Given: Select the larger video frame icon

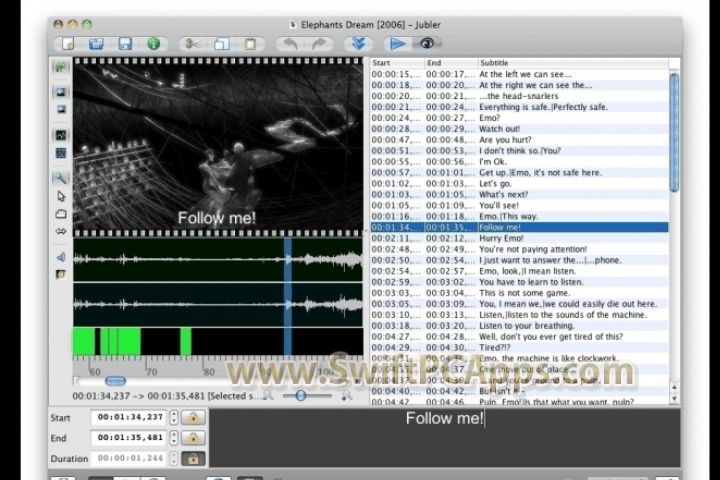Looking at the screenshot, I should [x=61, y=92].
